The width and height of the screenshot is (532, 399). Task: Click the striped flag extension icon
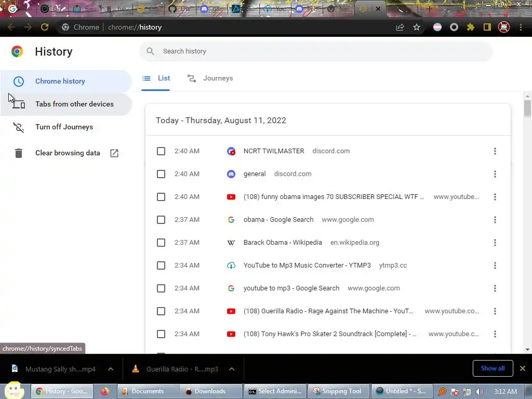pos(437,27)
